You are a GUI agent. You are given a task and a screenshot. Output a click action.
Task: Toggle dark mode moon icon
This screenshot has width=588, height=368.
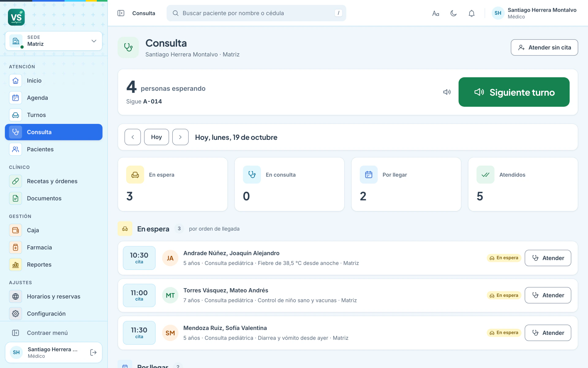point(454,13)
